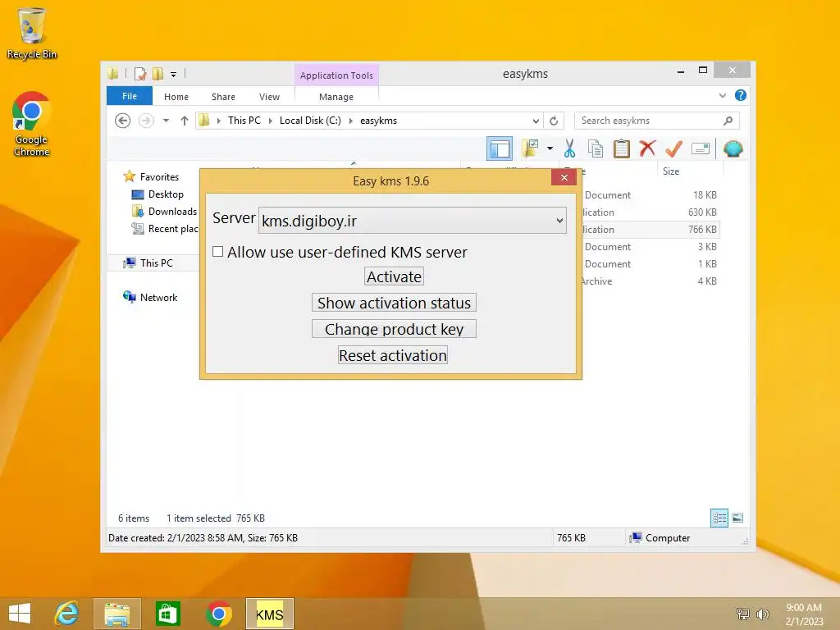The height and width of the screenshot is (630, 840).
Task: Go back with the Back arrow button
Action: click(x=123, y=121)
